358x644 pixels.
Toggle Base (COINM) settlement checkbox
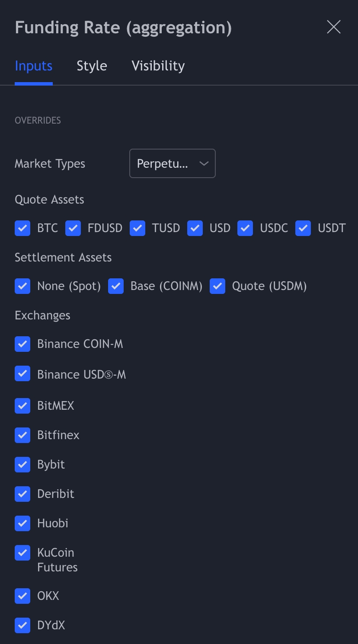pos(116,286)
